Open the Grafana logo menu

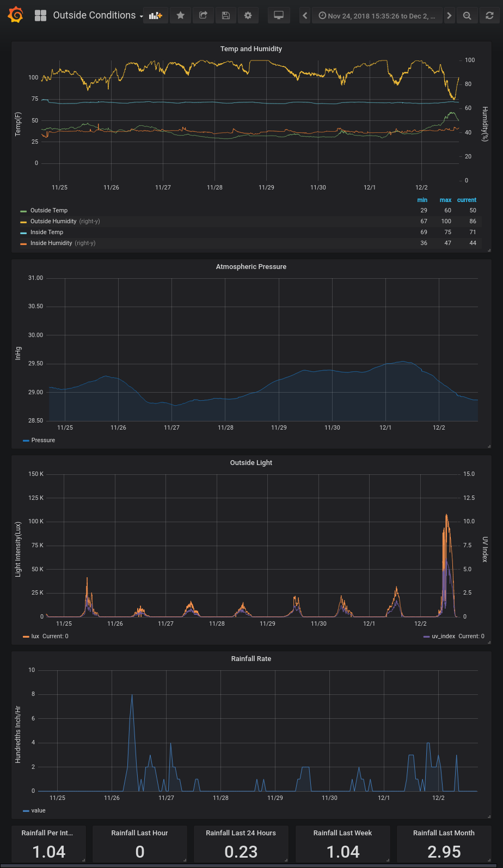coord(16,16)
